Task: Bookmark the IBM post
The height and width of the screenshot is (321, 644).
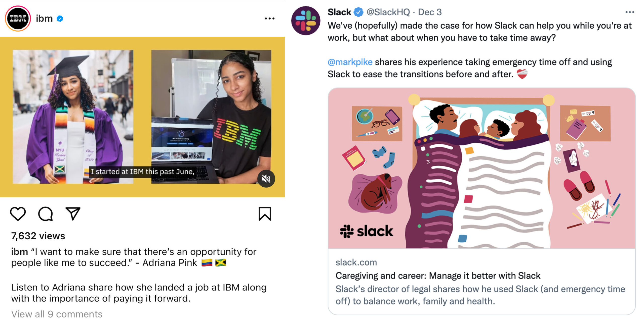Action: [x=265, y=214]
